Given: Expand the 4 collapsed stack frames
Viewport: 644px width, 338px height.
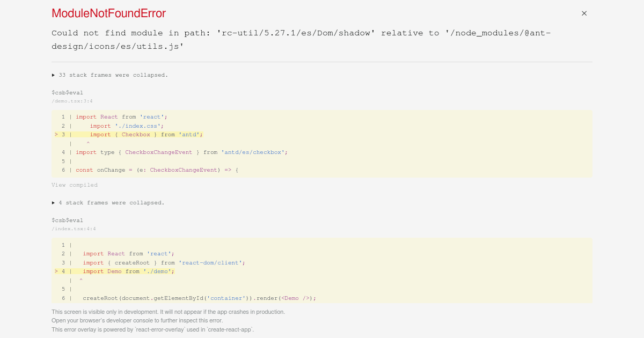Looking at the screenshot, I should pos(108,203).
